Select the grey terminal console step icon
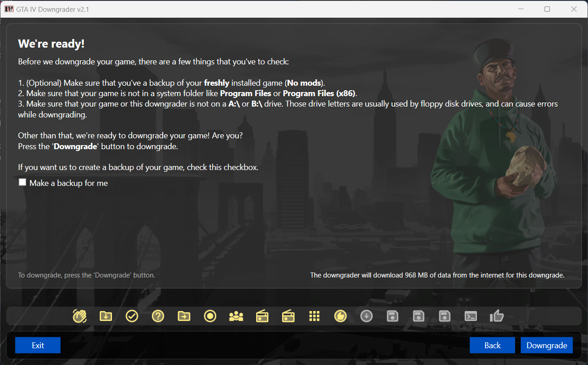Image resolution: width=588 pixels, height=365 pixels. [x=471, y=316]
